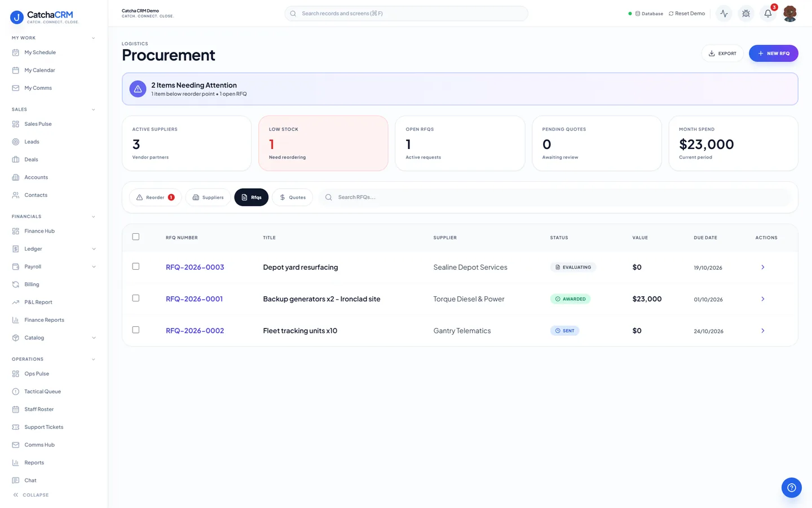
Task: Click Reset Demo in the header
Action: pyautogui.click(x=687, y=14)
